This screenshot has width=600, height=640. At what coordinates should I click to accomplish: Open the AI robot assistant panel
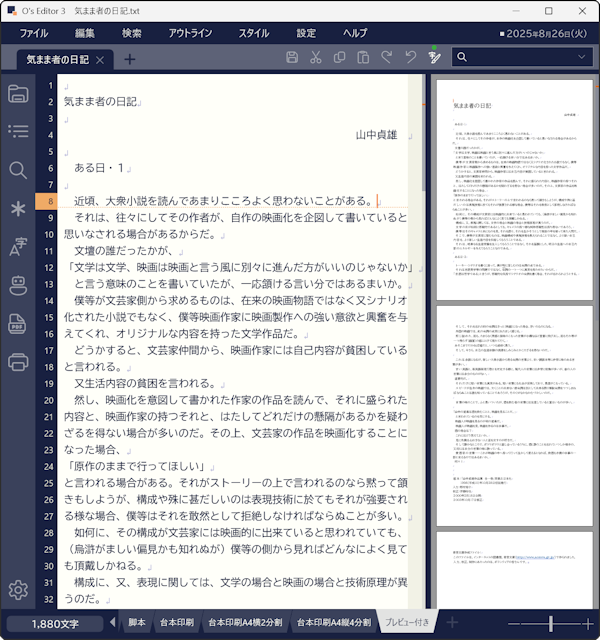[x=18, y=285]
